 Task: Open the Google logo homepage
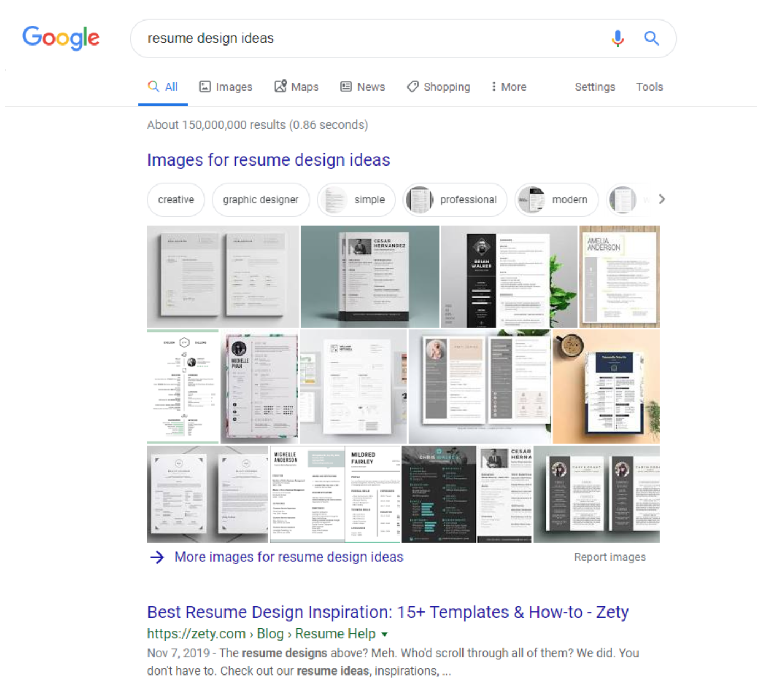(x=61, y=38)
